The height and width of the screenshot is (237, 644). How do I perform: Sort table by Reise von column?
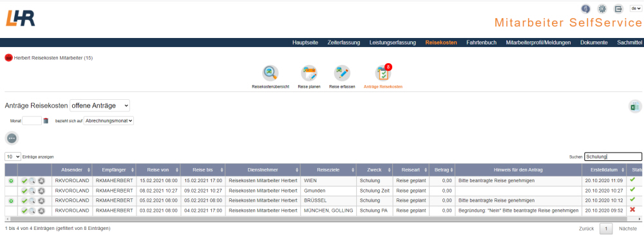(158, 169)
